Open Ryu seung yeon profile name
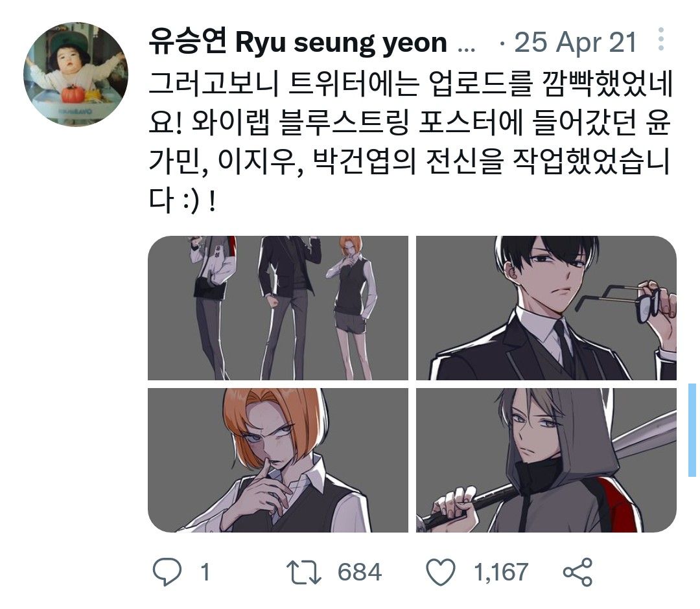Image resolution: width=700 pixels, height=609 pixels. pos(297,42)
